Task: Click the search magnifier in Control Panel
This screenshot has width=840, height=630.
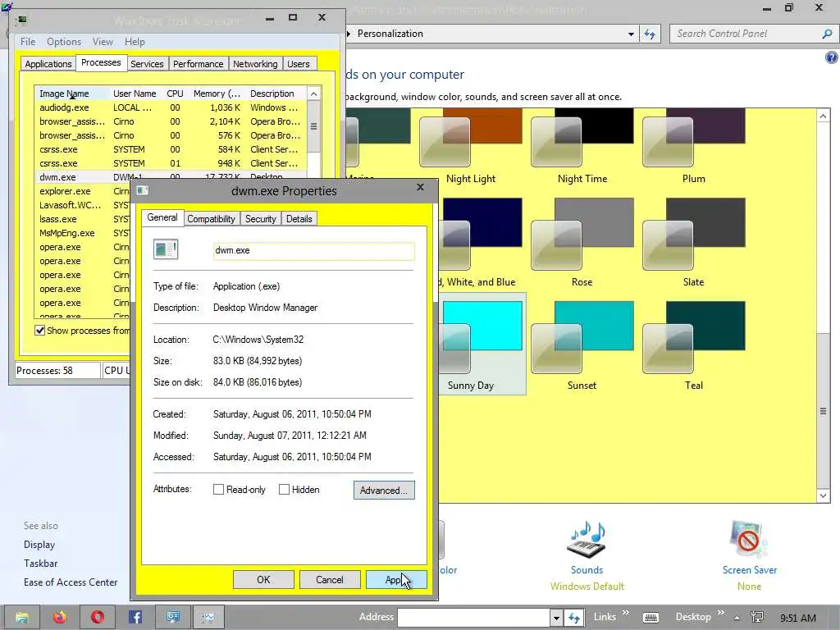Action: click(827, 34)
